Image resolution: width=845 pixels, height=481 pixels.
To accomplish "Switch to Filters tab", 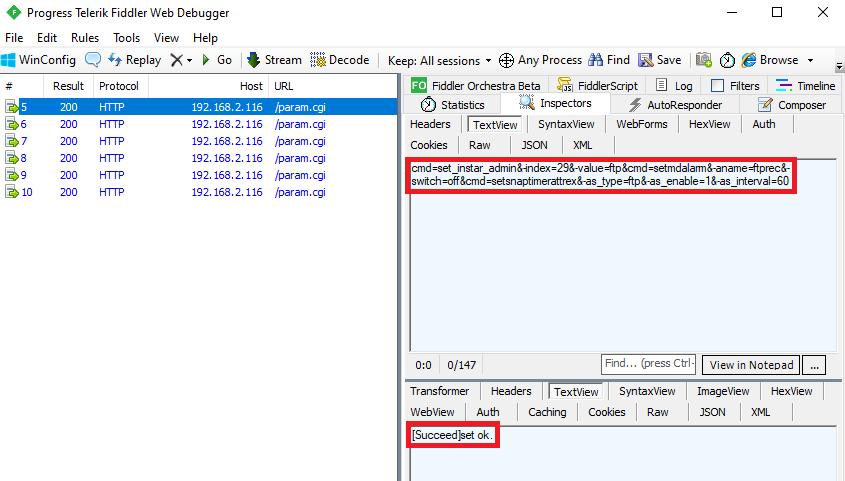I will [x=735, y=86].
